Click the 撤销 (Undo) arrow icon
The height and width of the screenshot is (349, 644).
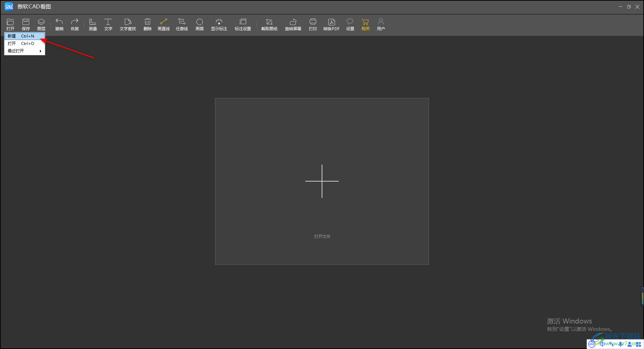click(59, 24)
